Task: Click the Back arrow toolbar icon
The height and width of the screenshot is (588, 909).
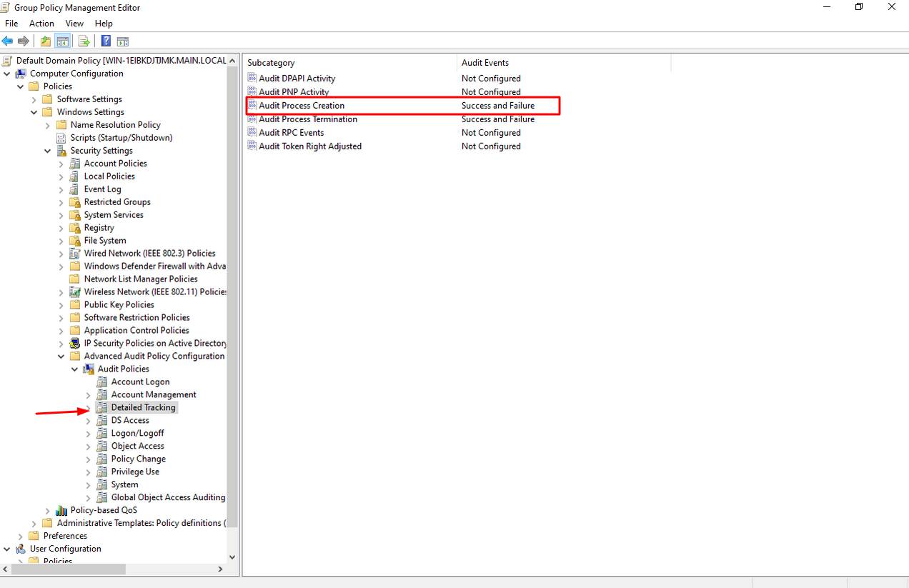Action: pyautogui.click(x=8, y=41)
